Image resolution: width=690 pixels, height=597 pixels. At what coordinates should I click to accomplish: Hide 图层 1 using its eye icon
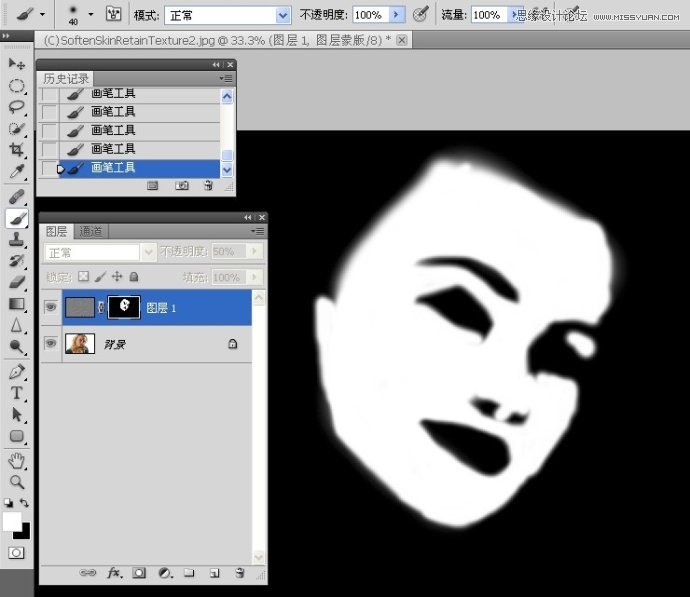[50, 308]
